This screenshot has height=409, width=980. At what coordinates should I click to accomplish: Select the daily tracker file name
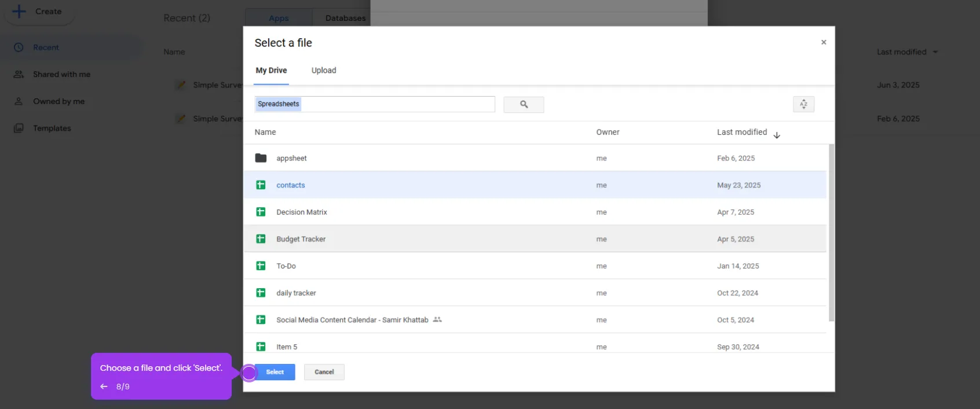click(x=296, y=293)
